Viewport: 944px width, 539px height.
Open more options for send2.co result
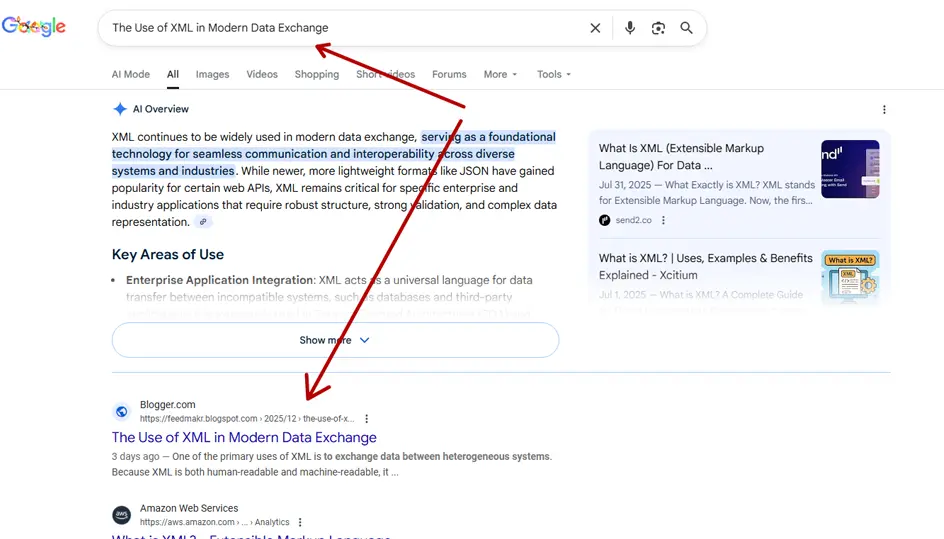pyautogui.click(x=663, y=220)
